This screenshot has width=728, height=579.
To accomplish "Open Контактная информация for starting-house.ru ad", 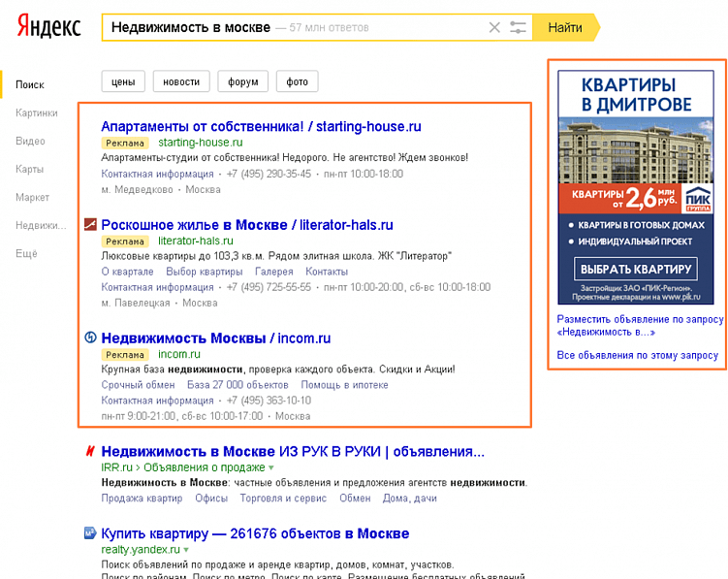I will [157, 174].
